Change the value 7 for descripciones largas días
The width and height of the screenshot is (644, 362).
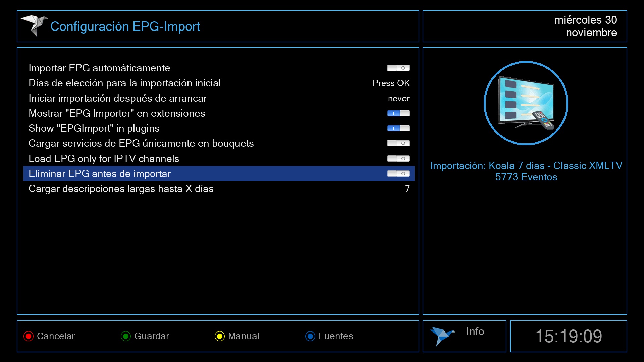click(x=407, y=189)
